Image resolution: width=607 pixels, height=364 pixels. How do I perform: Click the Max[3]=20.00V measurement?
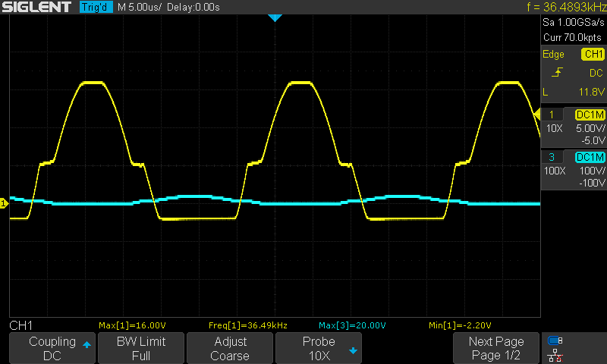[352, 325]
